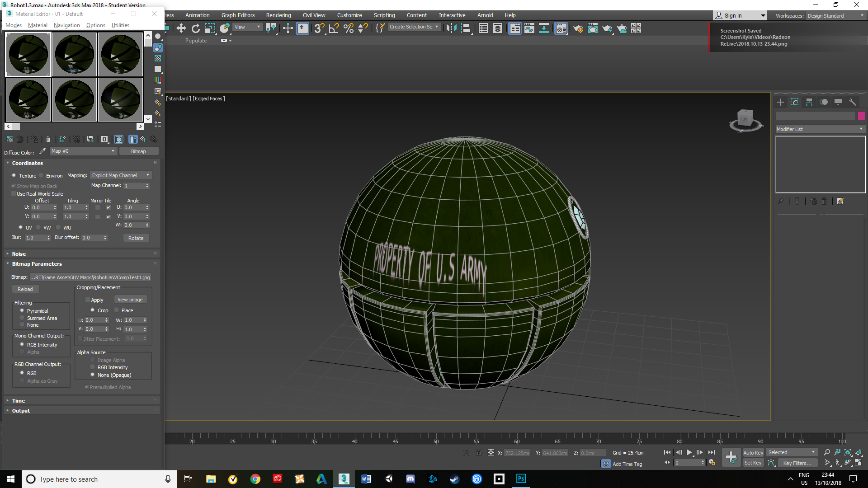Enable Use Real-World Scale
Image resolution: width=868 pixels, height=488 pixels.
coord(14,193)
